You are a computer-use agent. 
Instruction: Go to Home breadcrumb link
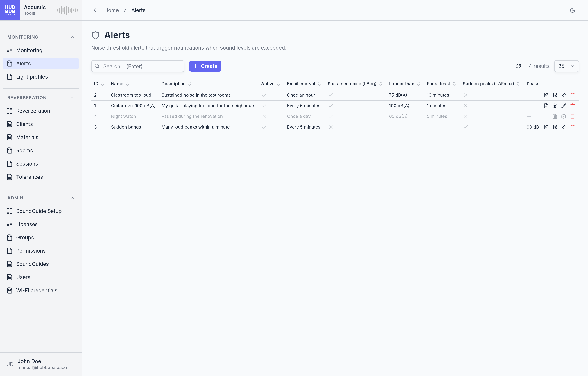click(x=111, y=10)
